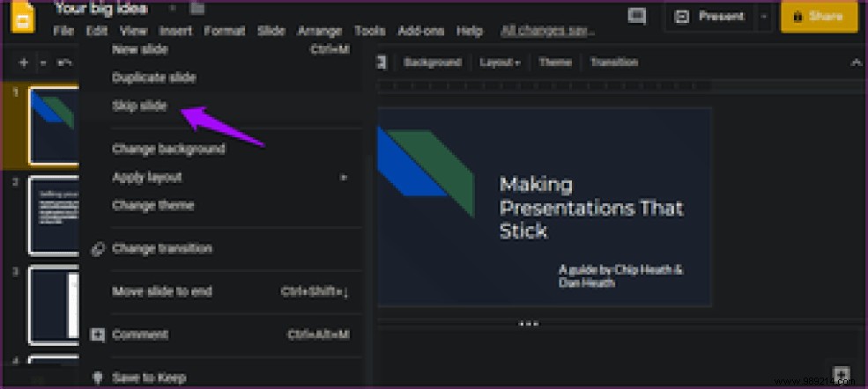Expand the Layout dropdown in toolbar
This screenshot has height=389, width=868.
[x=500, y=62]
